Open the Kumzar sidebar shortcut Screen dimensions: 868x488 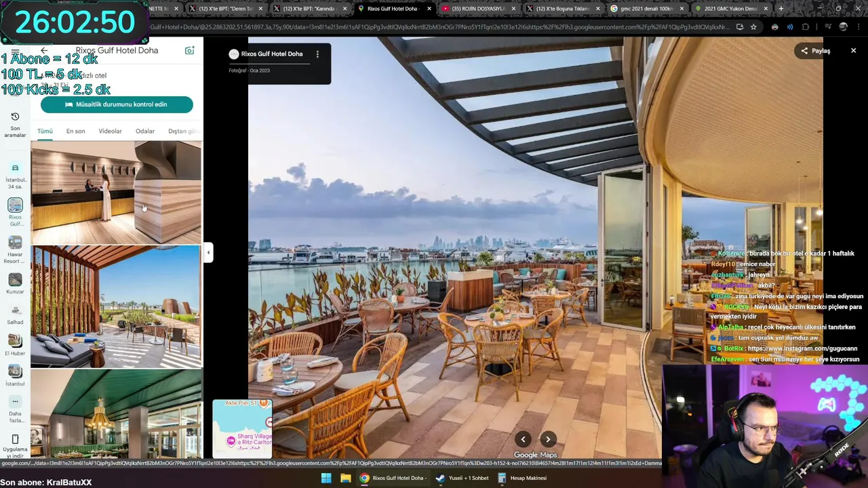(x=15, y=283)
